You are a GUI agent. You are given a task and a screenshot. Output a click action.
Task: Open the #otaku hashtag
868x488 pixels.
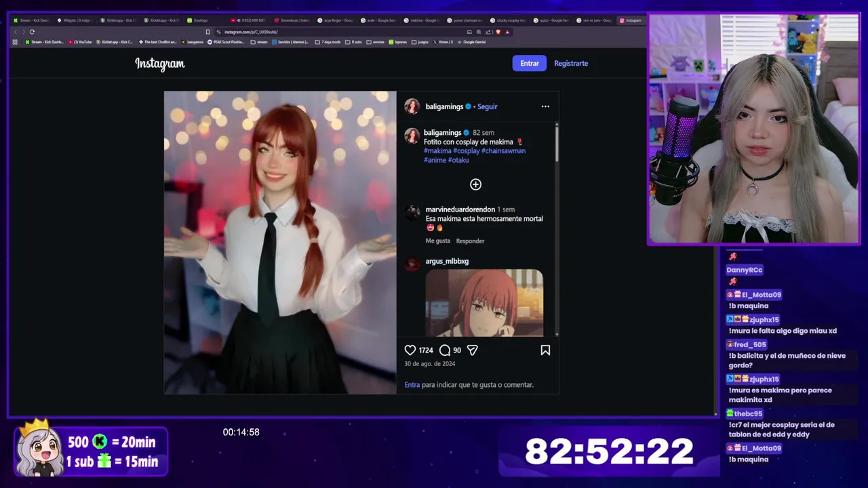coord(458,160)
